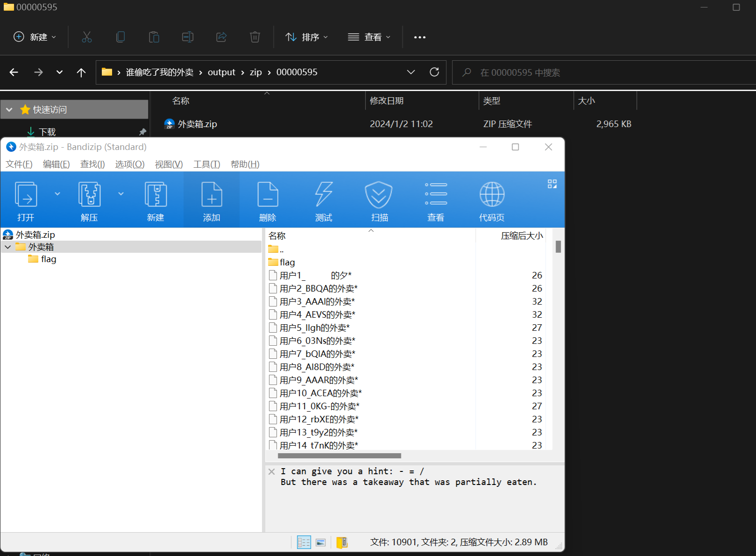Viewport: 756px width, 556px height.
Task: Open the Options (选项) menu
Action: point(130,164)
